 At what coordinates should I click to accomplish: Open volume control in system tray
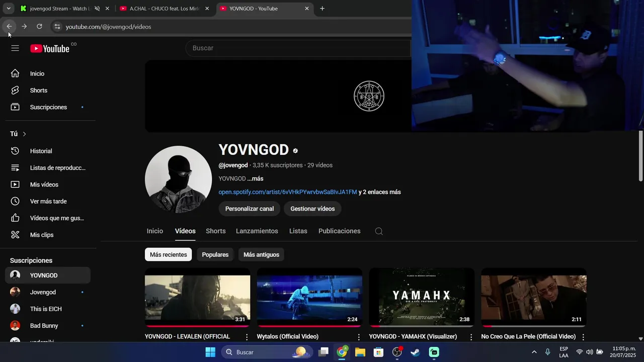coord(589,352)
